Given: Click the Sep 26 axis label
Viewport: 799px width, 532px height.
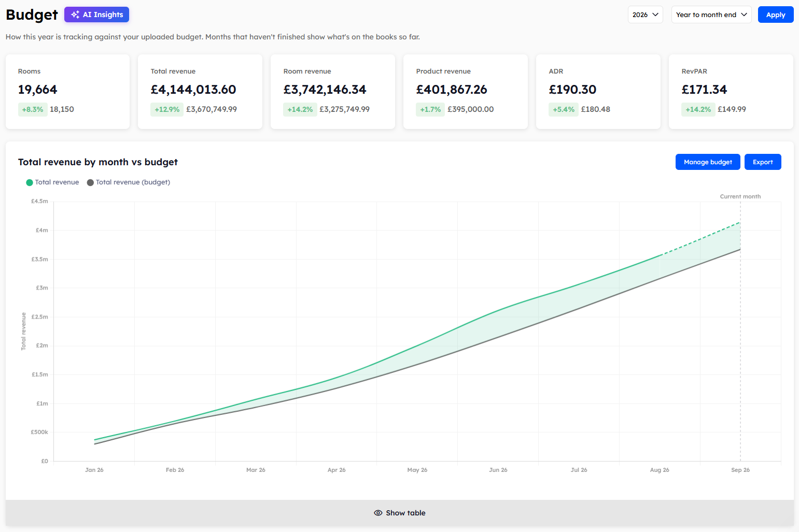Looking at the screenshot, I should click(740, 470).
